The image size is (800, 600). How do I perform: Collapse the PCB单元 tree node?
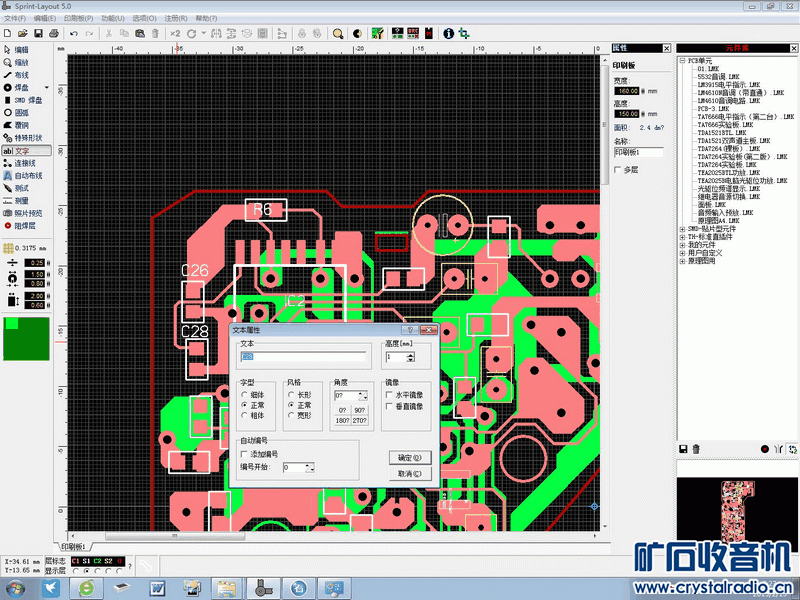click(682, 60)
